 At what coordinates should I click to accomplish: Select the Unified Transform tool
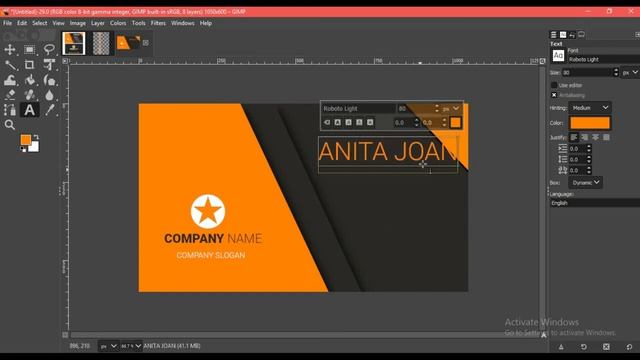[x=49, y=65]
